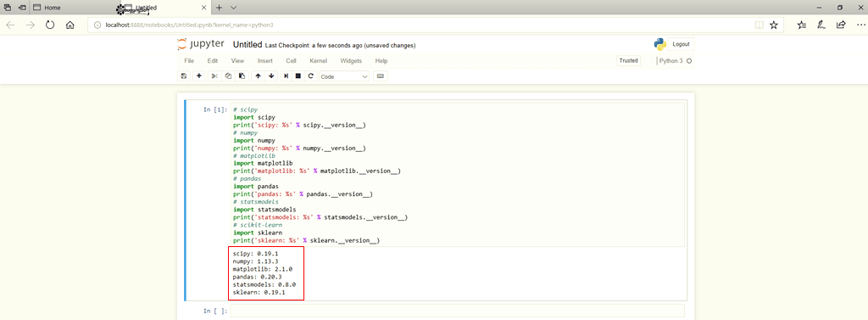Click the browser address bar URL
Viewport: 868px width, 320px height.
point(189,25)
